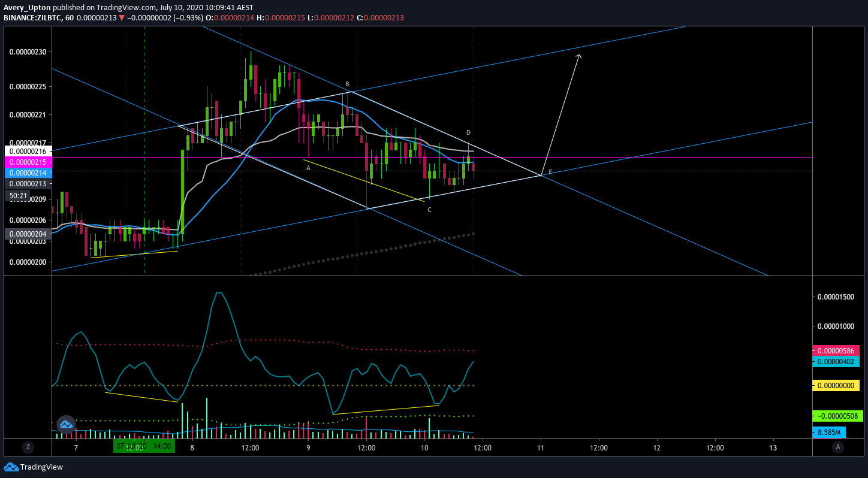Screen dimensions: 868x478
Task: Click the 0.00000221 price axis value
Action: coord(28,114)
